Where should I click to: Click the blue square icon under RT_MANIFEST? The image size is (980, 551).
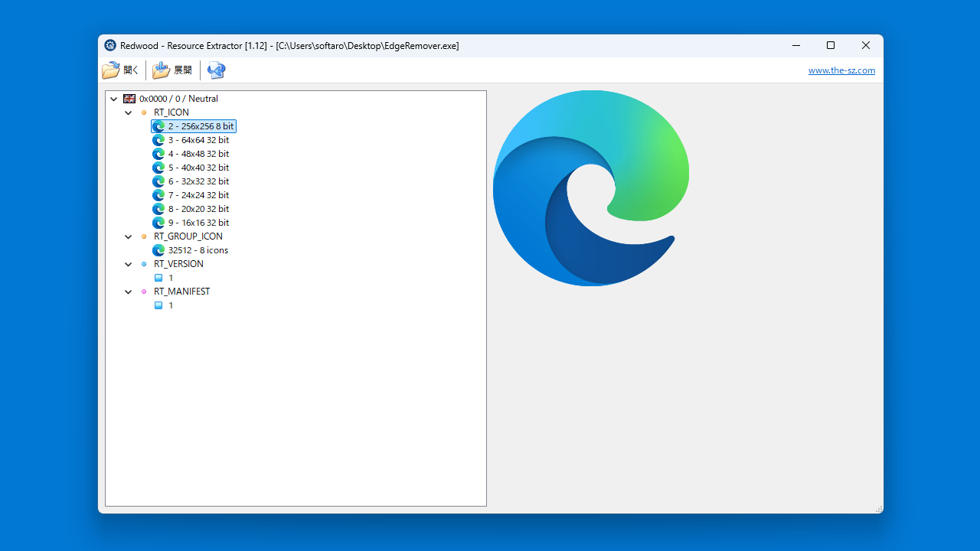tap(158, 305)
